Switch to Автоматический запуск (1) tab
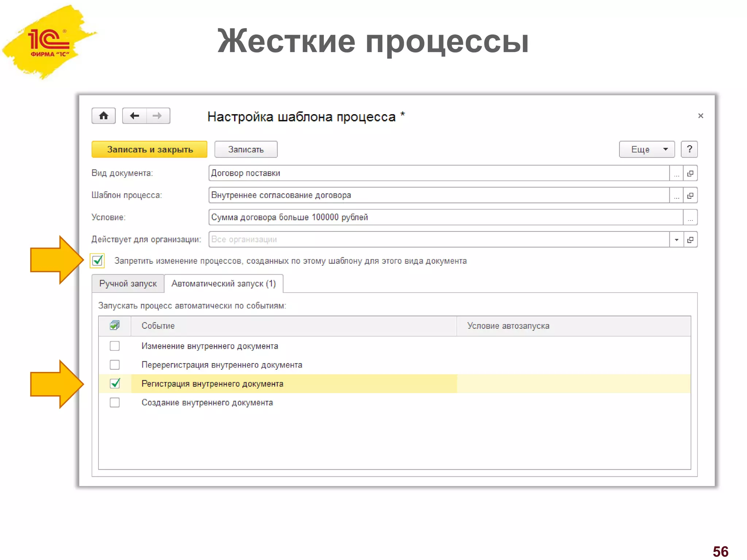This screenshot has width=747, height=560. click(x=224, y=284)
